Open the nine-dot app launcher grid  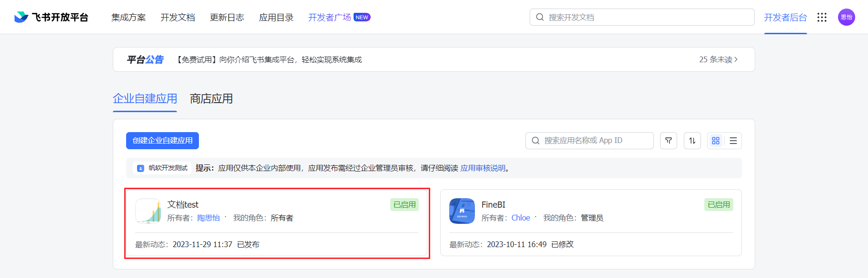(x=822, y=17)
